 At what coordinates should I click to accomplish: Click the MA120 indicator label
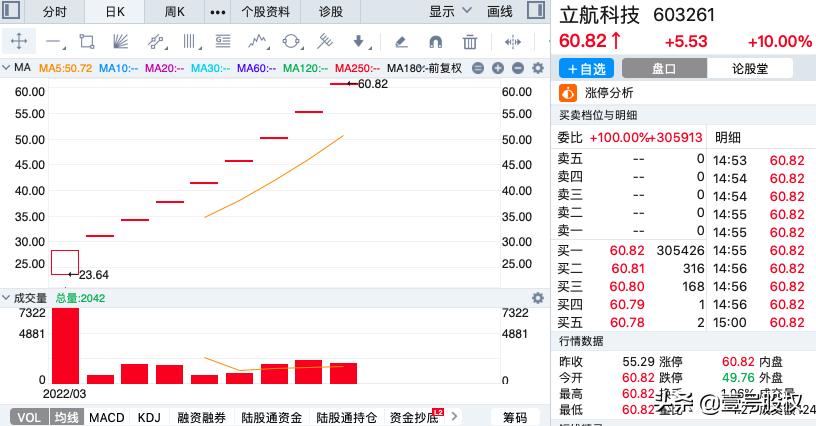[305, 68]
